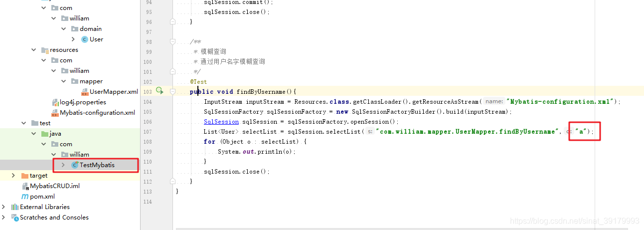Click line number 114 in the gutter
Image resolution: width=644 pixels, height=230 pixels.
[147, 202]
